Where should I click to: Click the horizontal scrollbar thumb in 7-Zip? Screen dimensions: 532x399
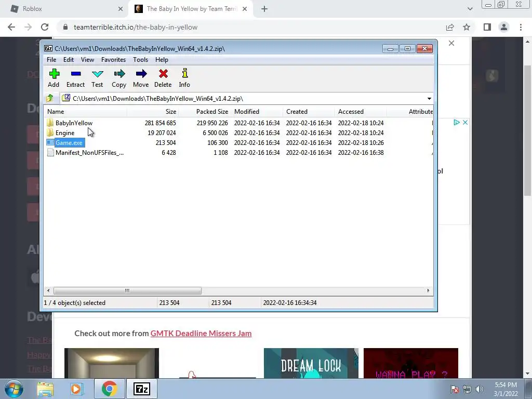click(x=127, y=290)
